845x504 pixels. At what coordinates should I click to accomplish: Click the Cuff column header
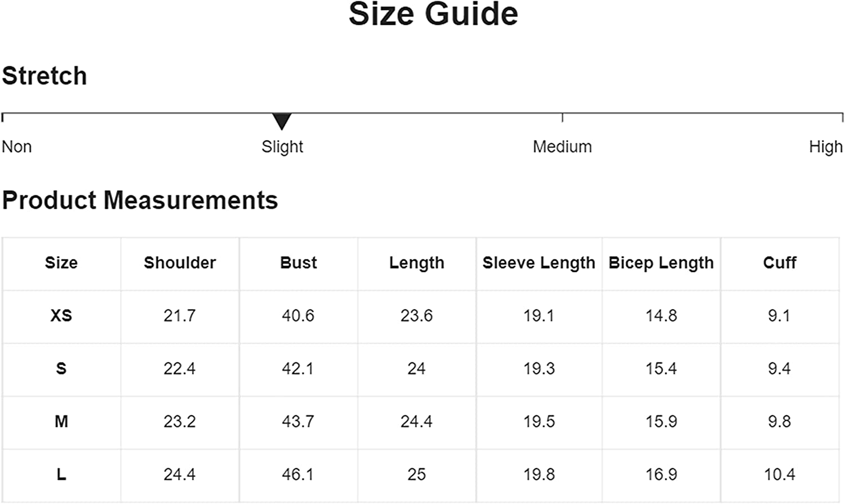tap(780, 263)
